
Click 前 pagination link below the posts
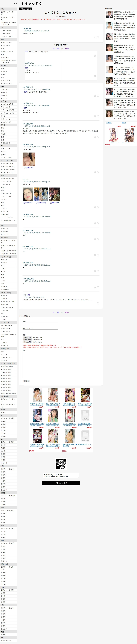[58, 312]
